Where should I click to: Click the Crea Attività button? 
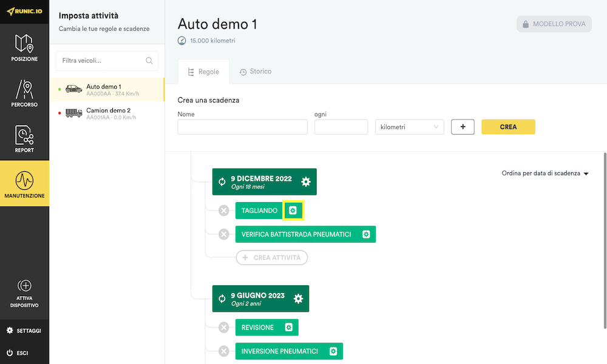tap(272, 258)
